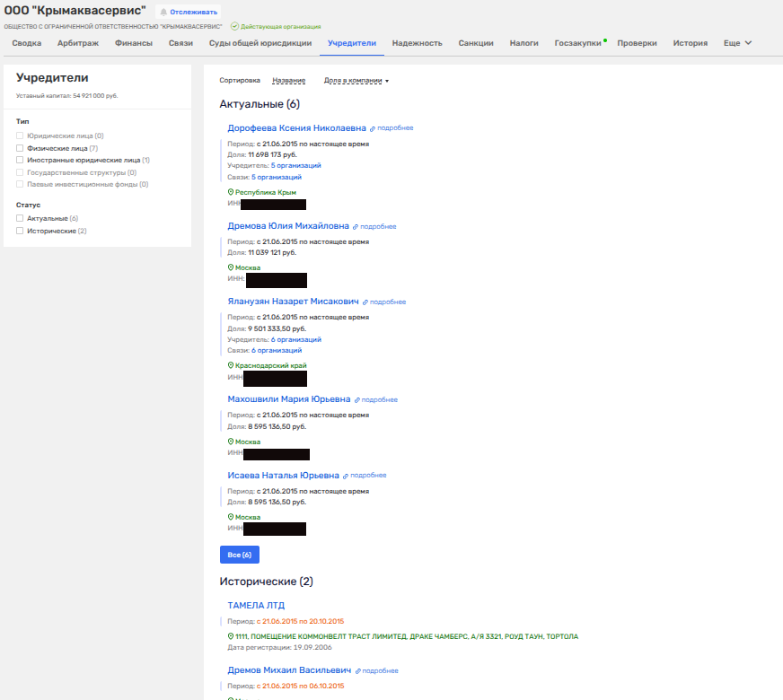783x700 pixels.
Task: Toggle the Актуальные status checkbox
Action: pyautogui.click(x=20, y=218)
